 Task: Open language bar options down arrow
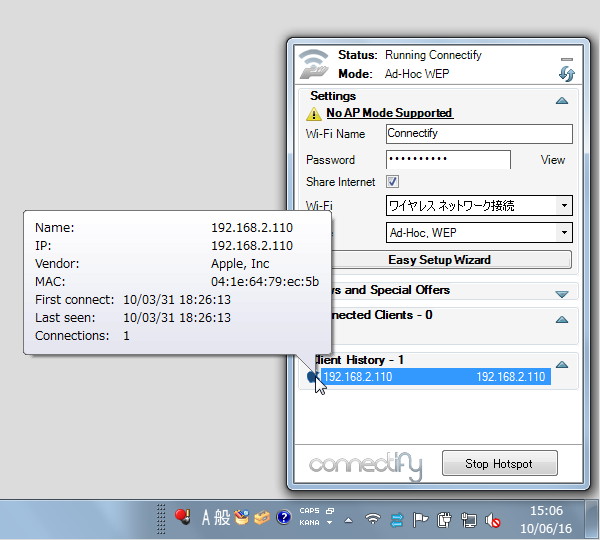pos(330,523)
